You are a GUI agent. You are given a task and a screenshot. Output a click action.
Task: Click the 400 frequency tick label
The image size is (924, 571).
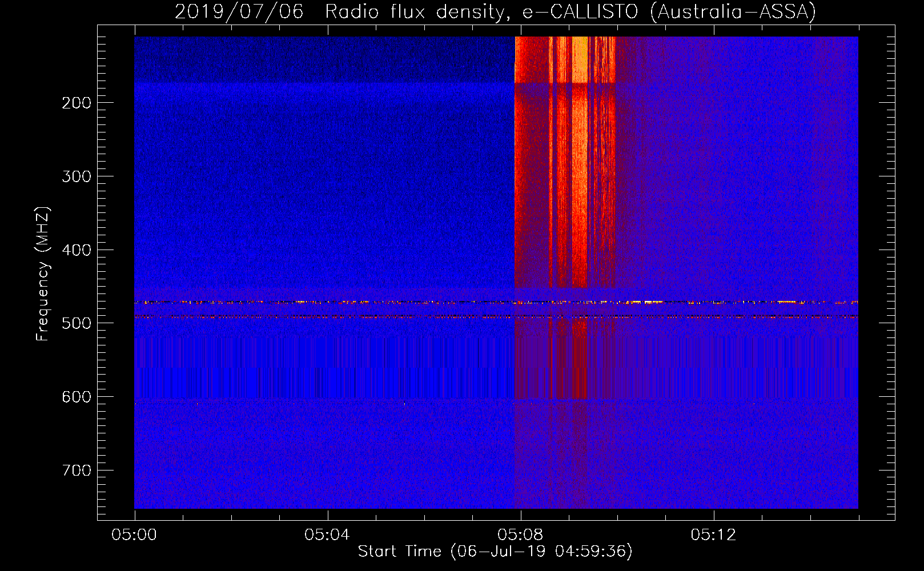click(77, 250)
